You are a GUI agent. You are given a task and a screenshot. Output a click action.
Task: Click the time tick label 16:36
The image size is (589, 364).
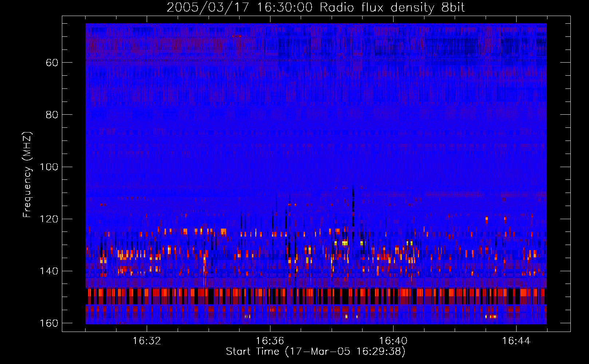coord(270,341)
